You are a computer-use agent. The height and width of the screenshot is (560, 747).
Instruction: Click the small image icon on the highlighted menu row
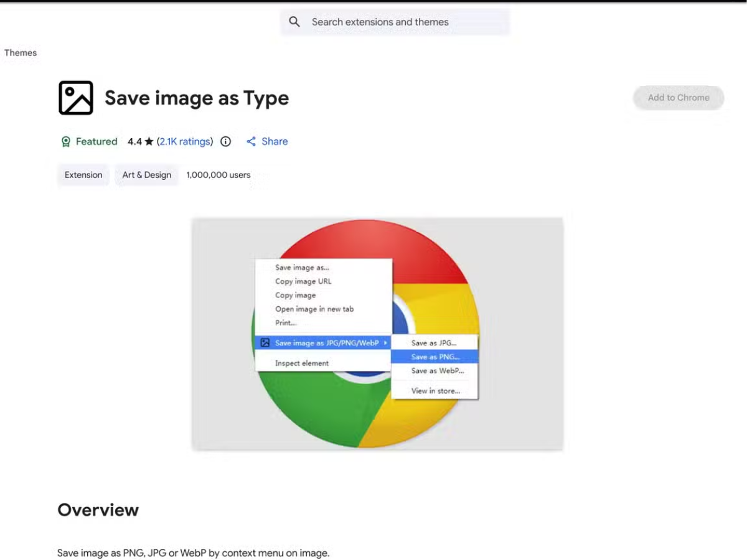click(x=266, y=343)
